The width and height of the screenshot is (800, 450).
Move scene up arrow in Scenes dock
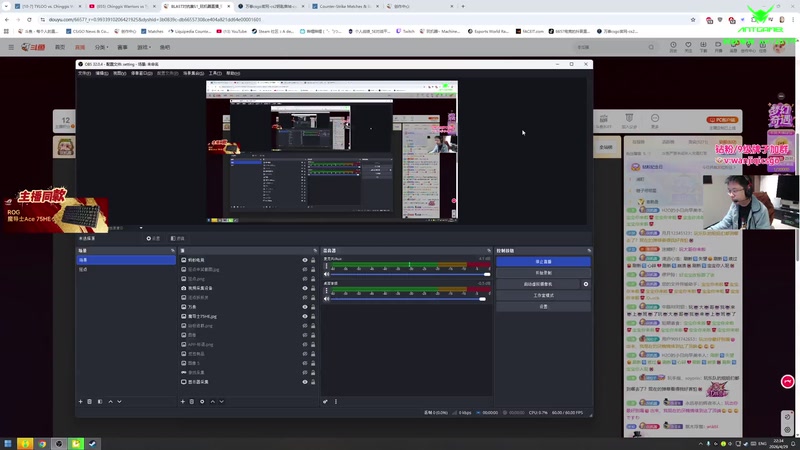110,402
